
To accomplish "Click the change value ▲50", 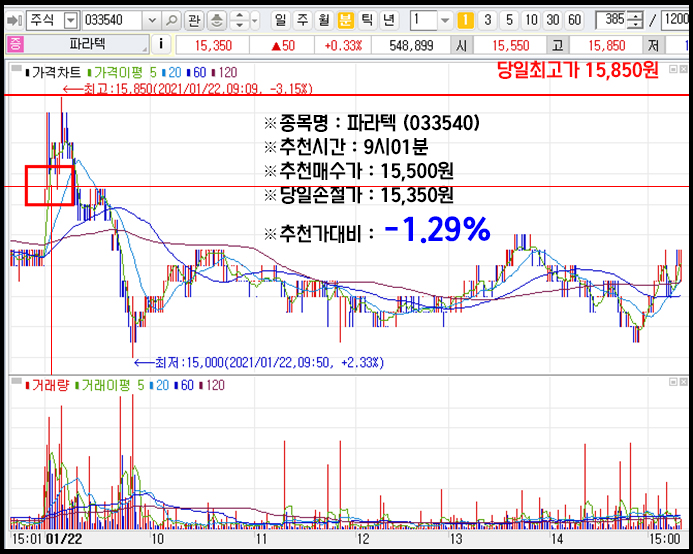I will tap(283, 46).
